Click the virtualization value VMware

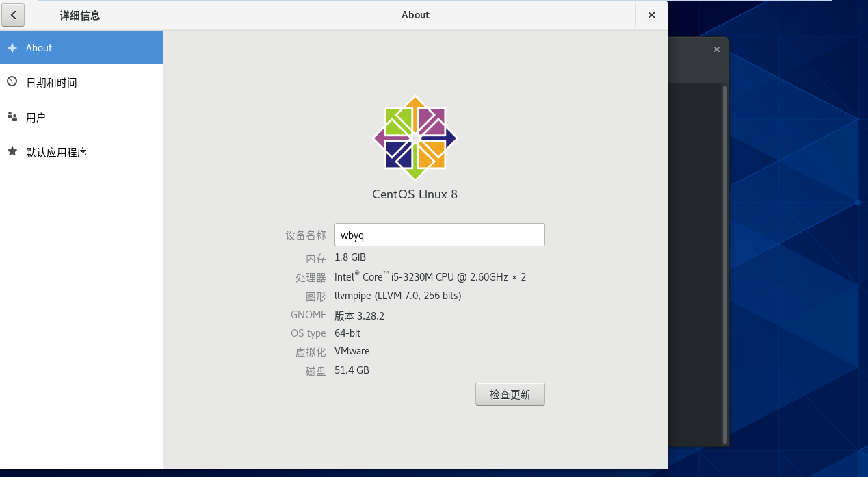point(352,351)
